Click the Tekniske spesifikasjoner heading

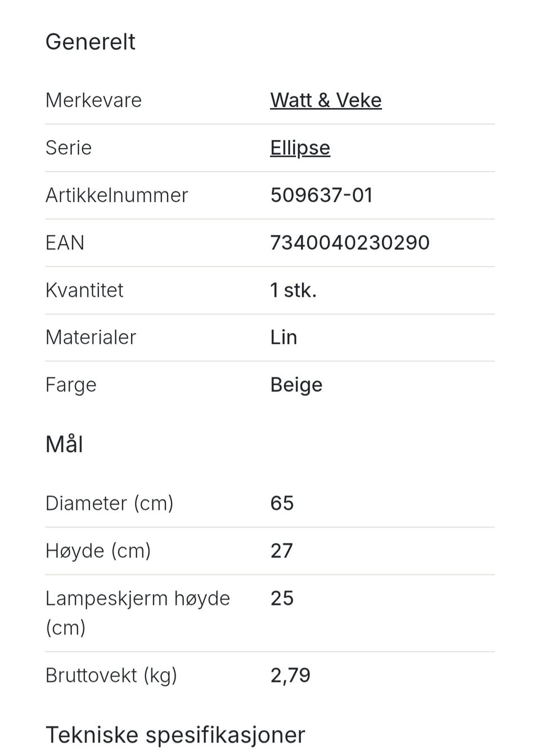point(175,735)
